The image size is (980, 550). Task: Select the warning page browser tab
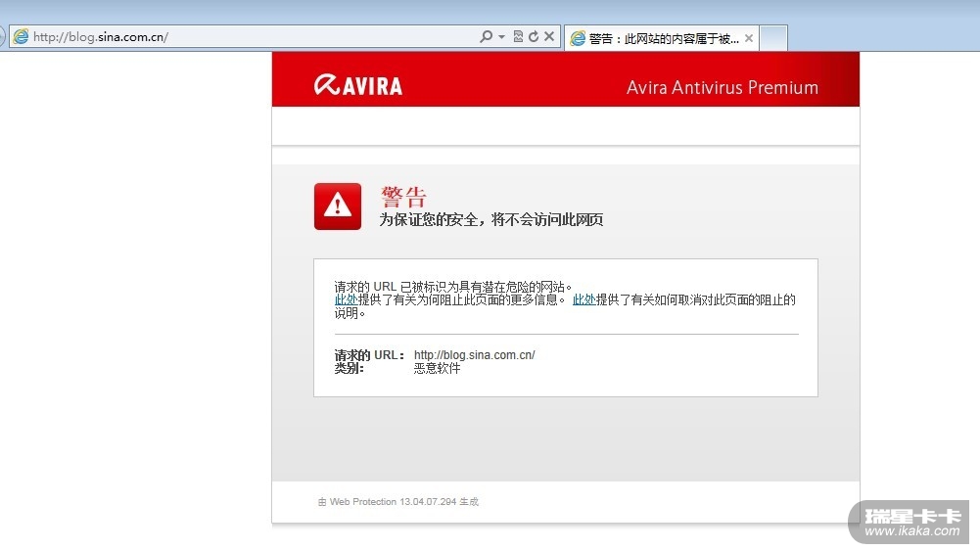[662, 39]
